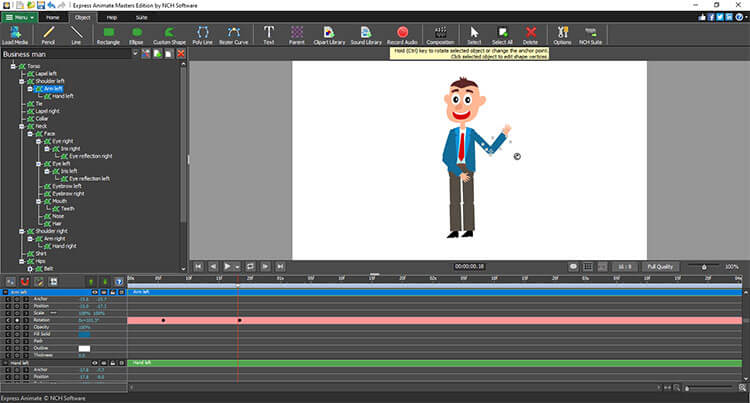Viewport: 750px width, 403px height.
Task: Open the Full Quality preview dropdown
Action: click(x=661, y=267)
